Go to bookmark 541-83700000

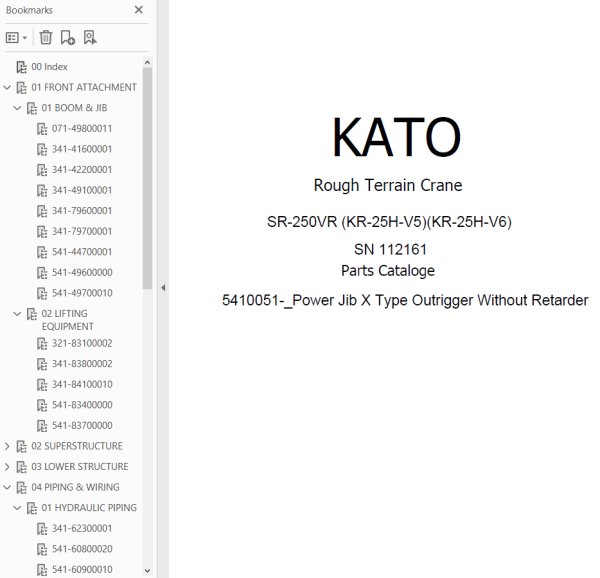(x=82, y=426)
